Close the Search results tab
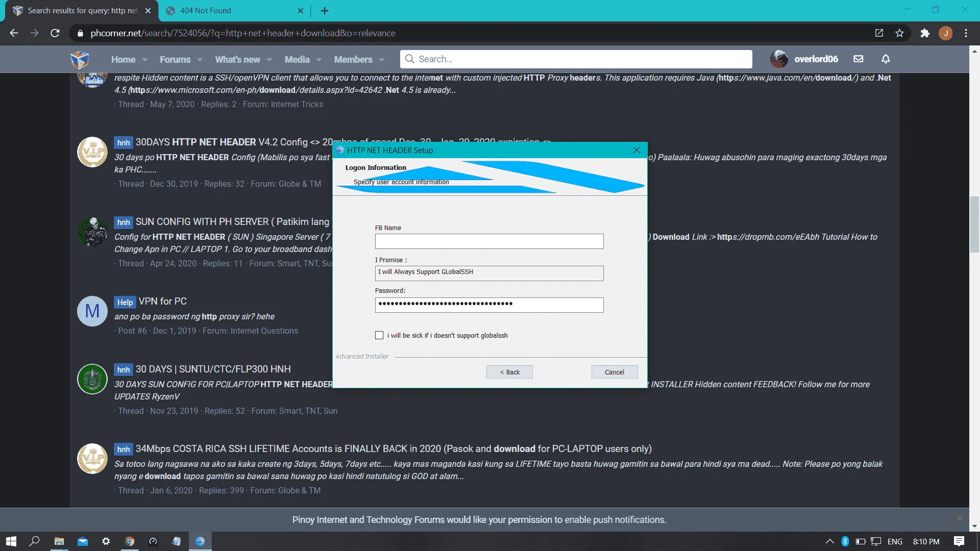Screen dimensions: 980x551 (148, 11)
